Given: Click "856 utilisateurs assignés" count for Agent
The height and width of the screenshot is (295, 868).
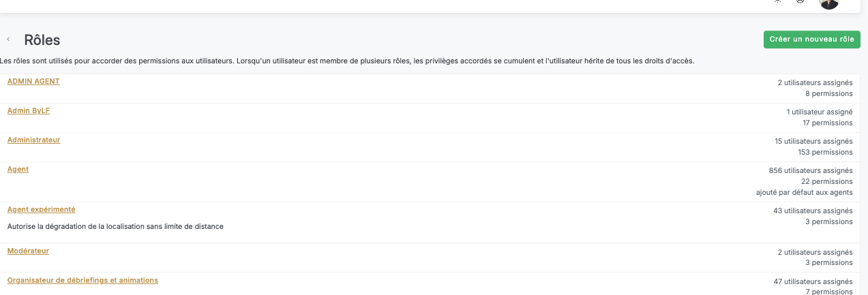Looking at the screenshot, I should click(810, 170).
